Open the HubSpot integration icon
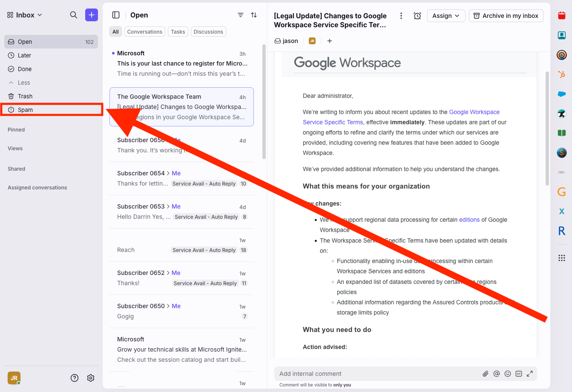Image resolution: width=572 pixels, height=392 pixels. (561, 74)
